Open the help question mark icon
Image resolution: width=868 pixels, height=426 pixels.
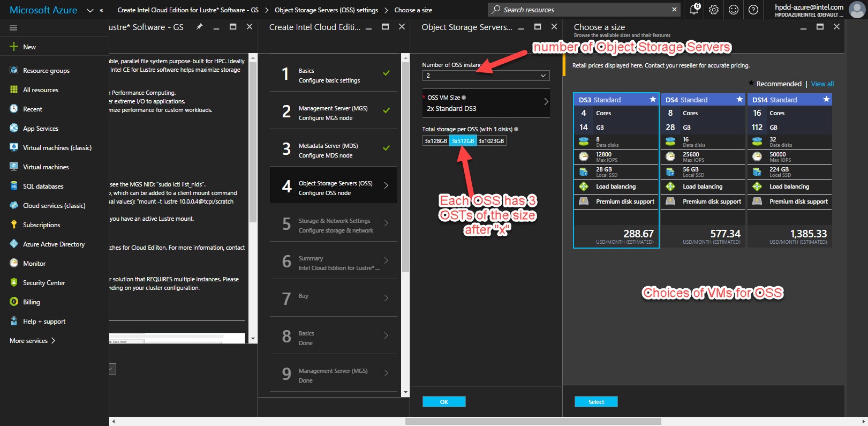(753, 10)
